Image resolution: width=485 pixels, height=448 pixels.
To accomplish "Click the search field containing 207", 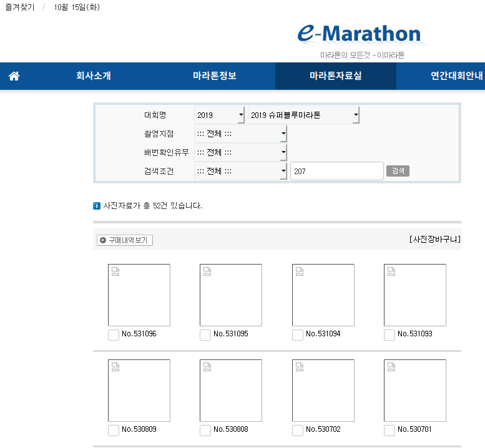I will pyautogui.click(x=336, y=171).
